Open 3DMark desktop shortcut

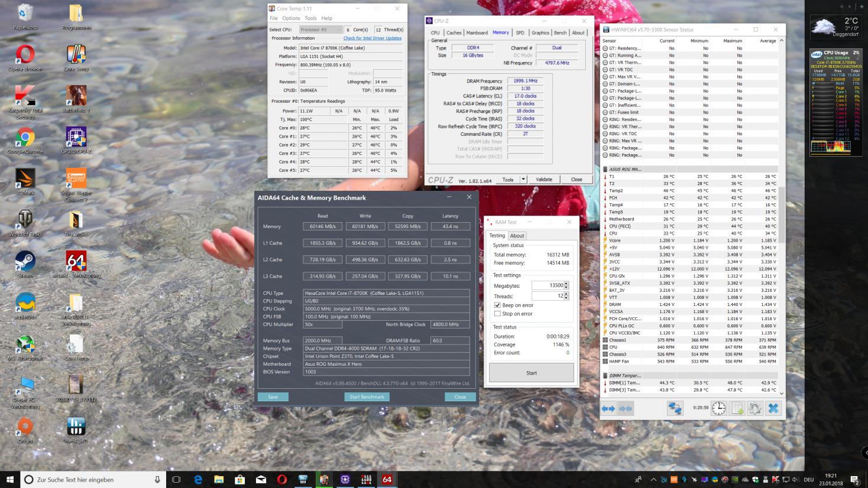point(25,182)
